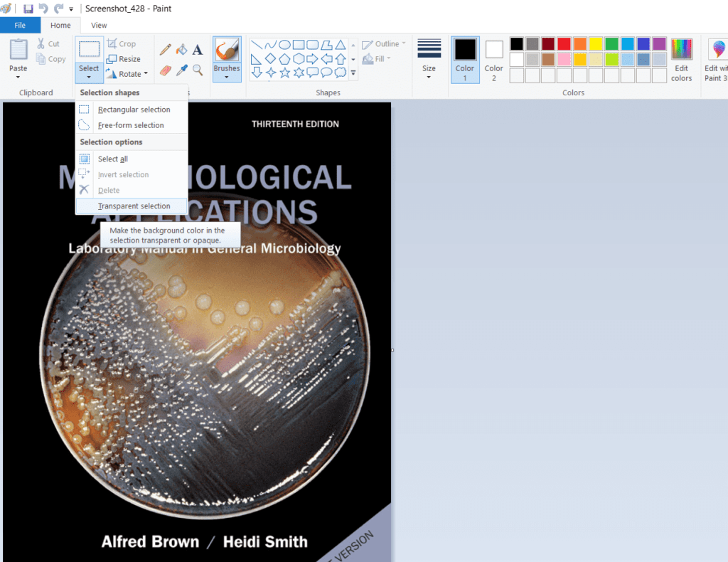Image resolution: width=728 pixels, height=562 pixels.
Task: Switch to the View tab
Action: (99, 25)
